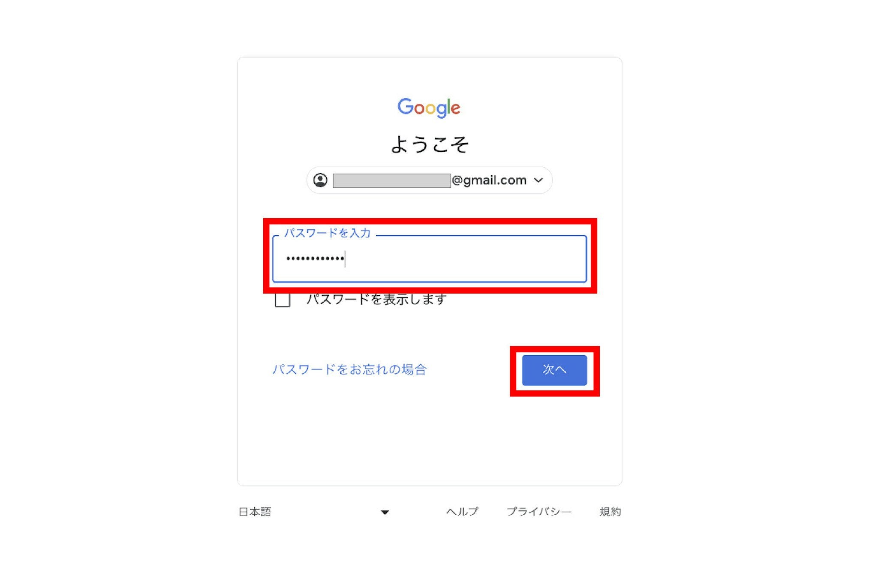Click the language dropdown arrow
The height and width of the screenshot is (588, 878).
pos(385,512)
